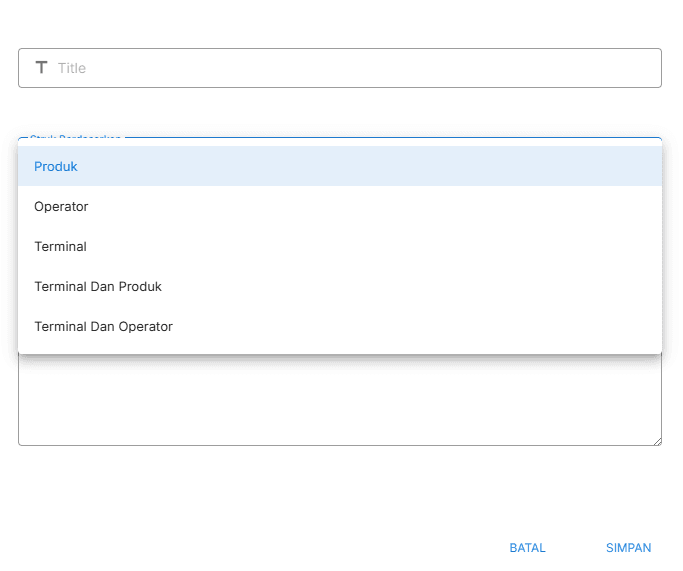Click the standalone Terminal list item
Viewport: 683px width, 571px height.
point(60,246)
